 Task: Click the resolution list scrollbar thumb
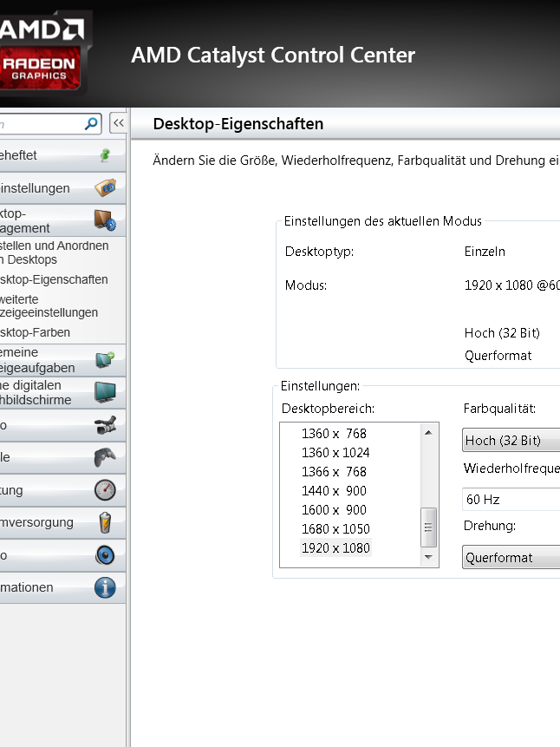[x=428, y=527]
